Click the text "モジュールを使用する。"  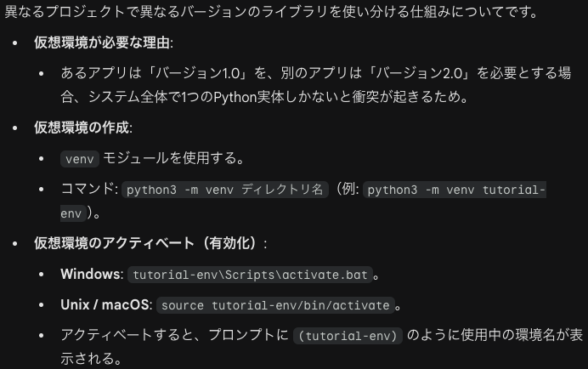[174, 159]
